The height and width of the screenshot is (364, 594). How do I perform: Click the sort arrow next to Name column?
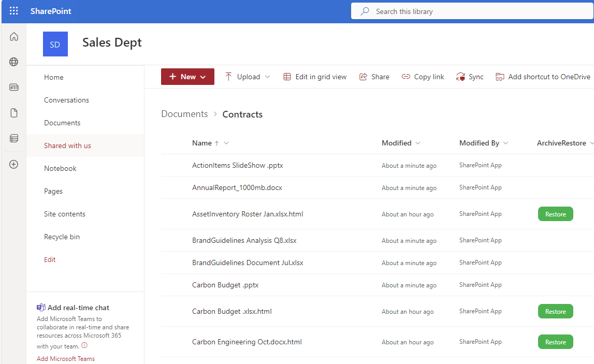click(216, 143)
